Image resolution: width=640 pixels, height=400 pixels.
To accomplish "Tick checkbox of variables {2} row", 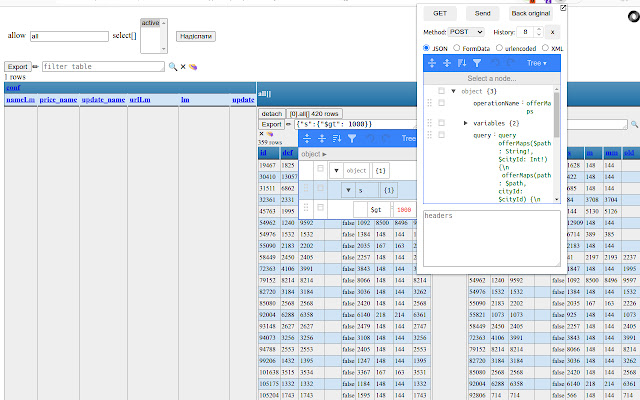I will click(x=441, y=122).
